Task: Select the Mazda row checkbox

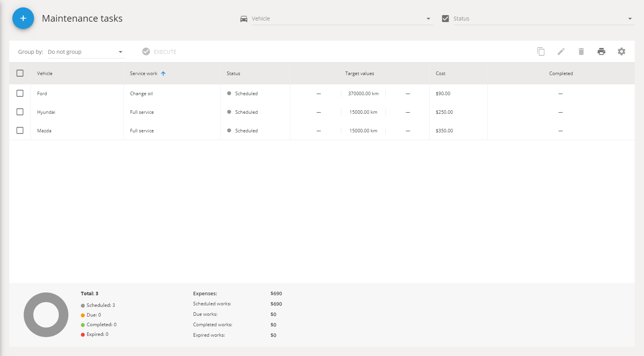Action: pyautogui.click(x=20, y=130)
